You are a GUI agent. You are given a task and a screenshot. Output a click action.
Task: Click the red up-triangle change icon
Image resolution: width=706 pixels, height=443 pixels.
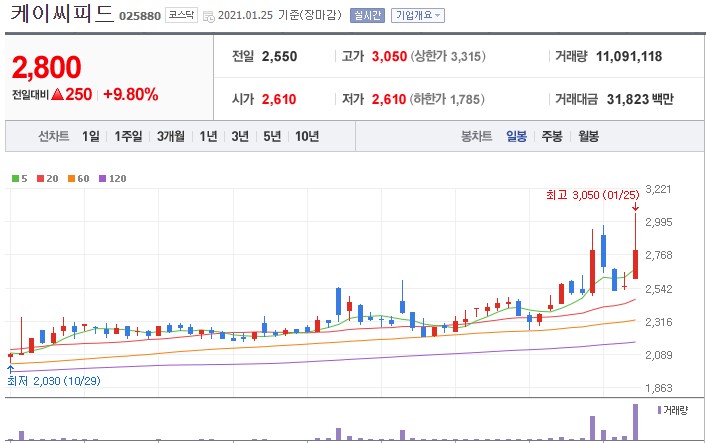tap(57, 94)
